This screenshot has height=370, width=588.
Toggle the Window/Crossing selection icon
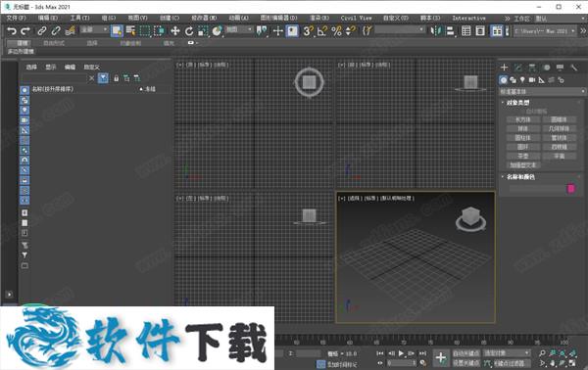click(x=159, y=31)
